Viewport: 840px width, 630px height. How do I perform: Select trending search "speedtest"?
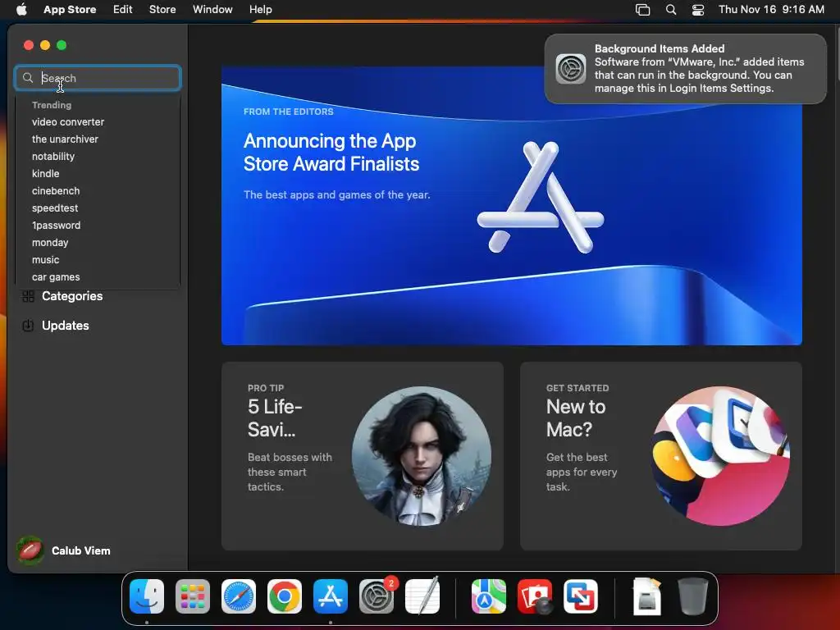(x=55, y=208)
